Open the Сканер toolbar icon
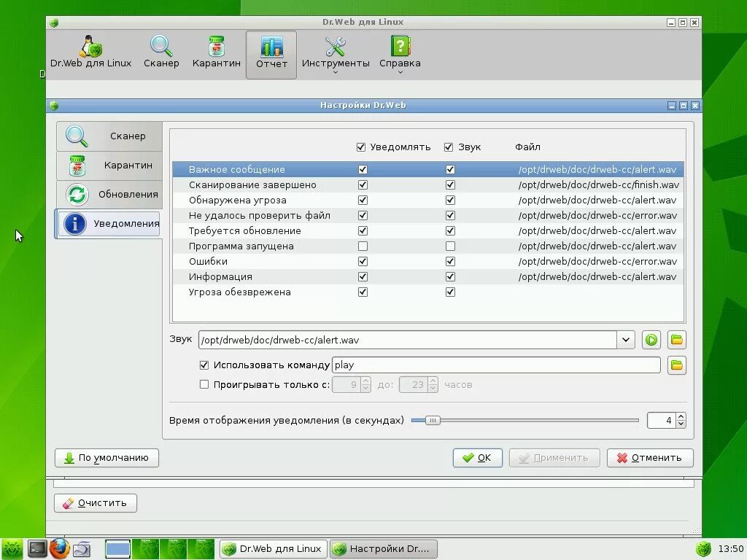747x560 pixels. coord(161,52)
